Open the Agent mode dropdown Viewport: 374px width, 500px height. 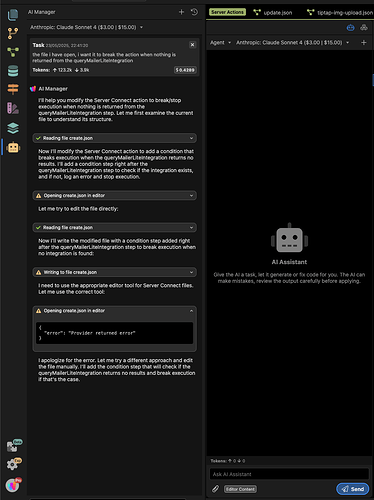pyautogui.click(x=220, y=43)
